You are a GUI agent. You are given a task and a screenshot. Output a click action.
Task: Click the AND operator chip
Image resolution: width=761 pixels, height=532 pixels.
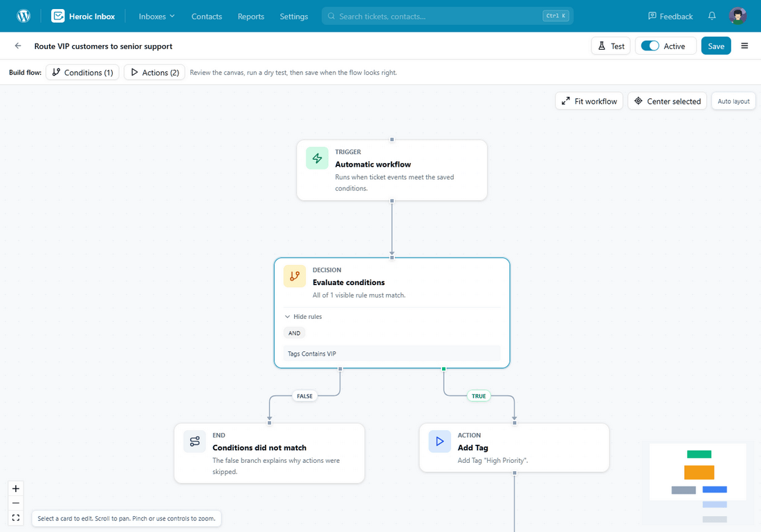(x=294, y=333)
